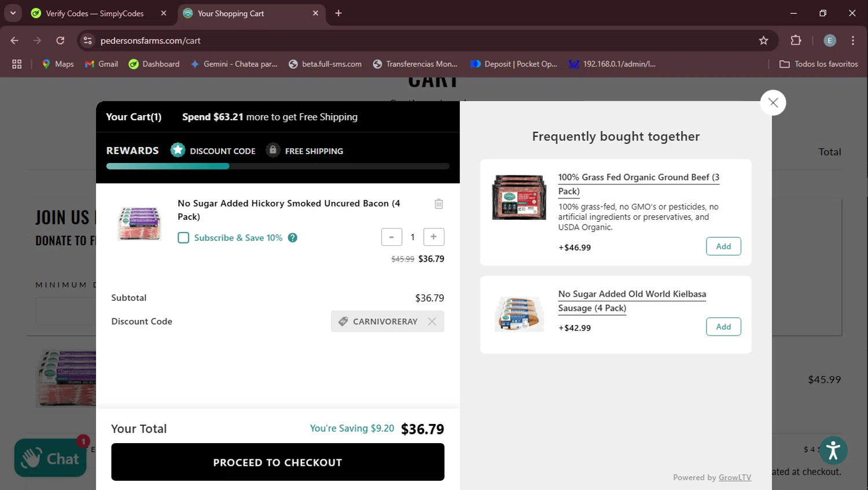Close the Verify Codes tab

coord(164,13)
